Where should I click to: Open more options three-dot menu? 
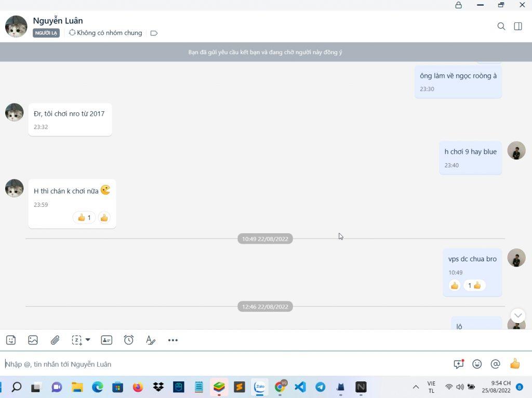coord(173,340)
